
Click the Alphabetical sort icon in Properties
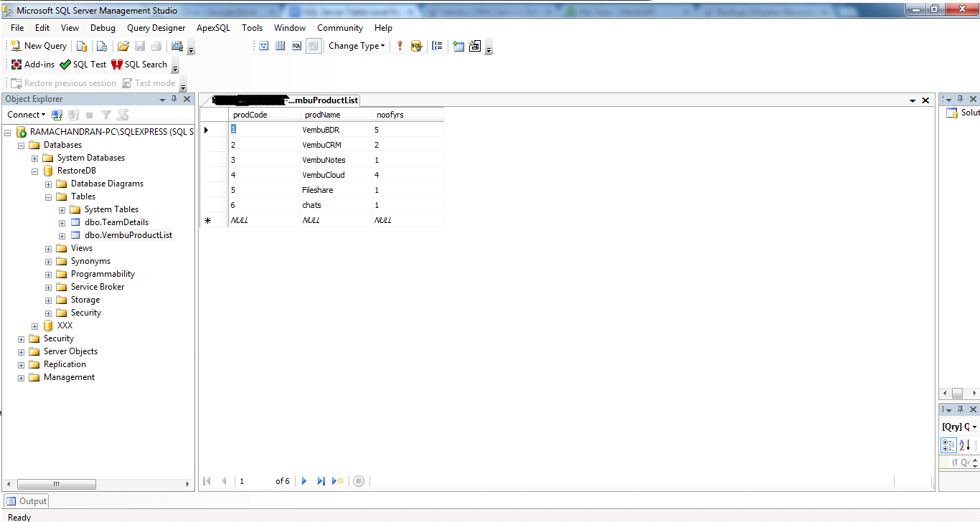click(x=966, y=445)
